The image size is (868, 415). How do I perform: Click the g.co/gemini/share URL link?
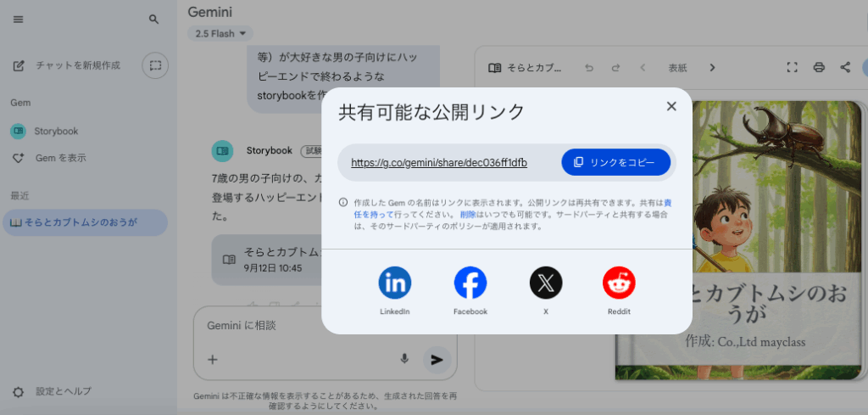pos(439,163)
